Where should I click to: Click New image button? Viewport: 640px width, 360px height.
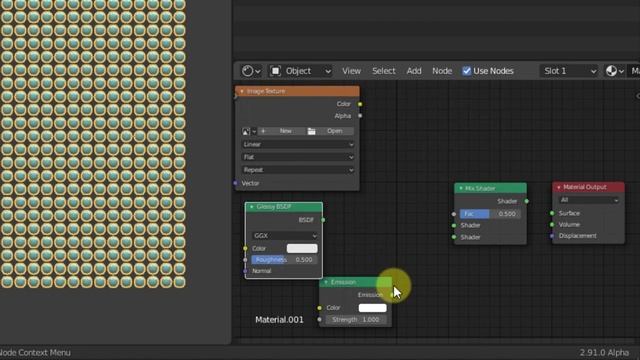click(281, 131)
